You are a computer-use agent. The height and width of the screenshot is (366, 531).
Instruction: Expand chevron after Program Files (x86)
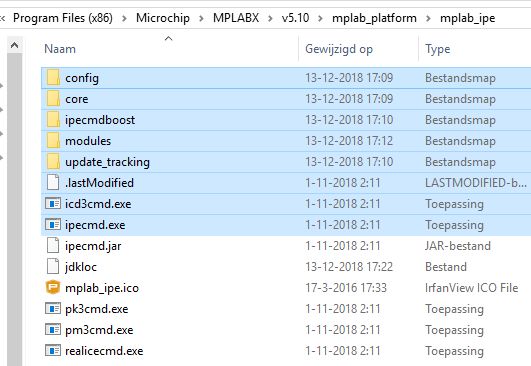(124, 18)
